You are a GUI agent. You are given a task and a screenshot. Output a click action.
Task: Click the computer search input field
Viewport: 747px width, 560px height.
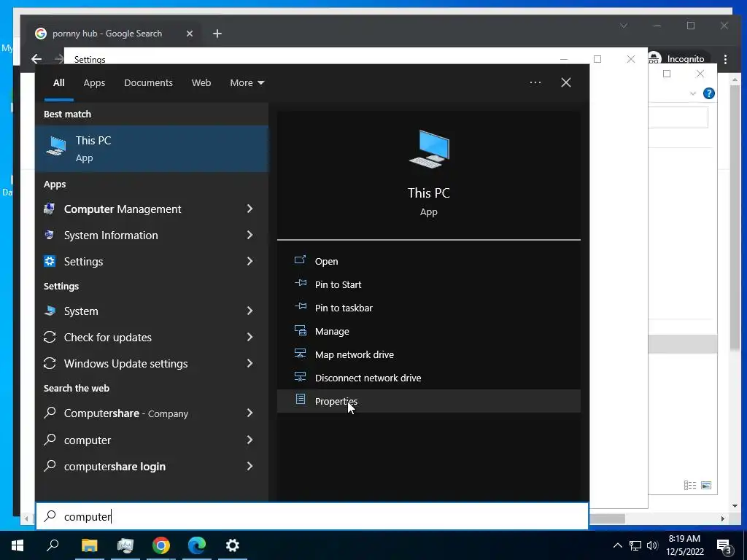click(x=312, y=516)
